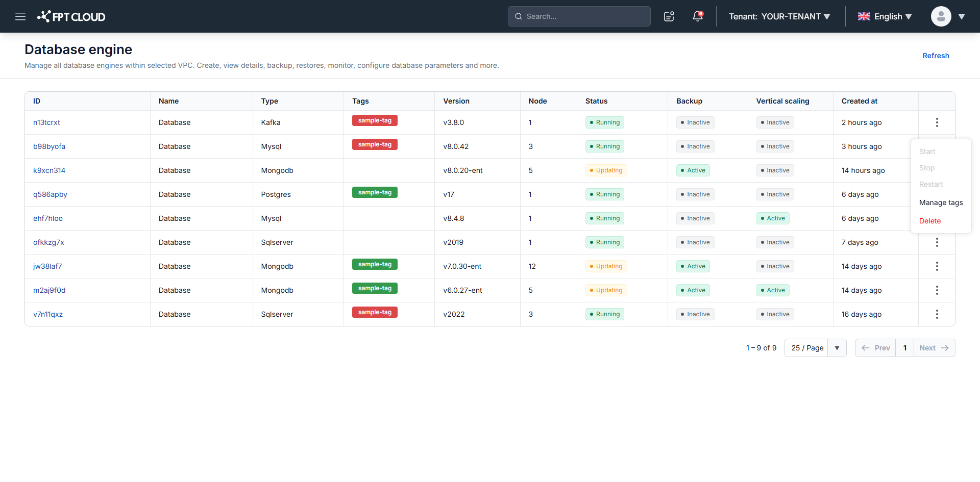Open database k9xcn314 details
Image resolution: width=980 pixels, height=482 pixels.
point(49,170)
